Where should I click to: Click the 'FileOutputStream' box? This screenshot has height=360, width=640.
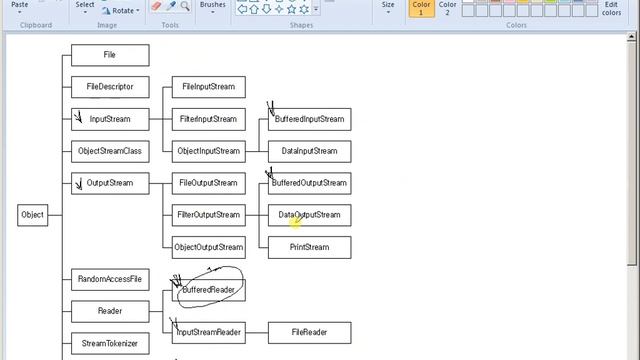pyautogui.click(x=209, y=183)
